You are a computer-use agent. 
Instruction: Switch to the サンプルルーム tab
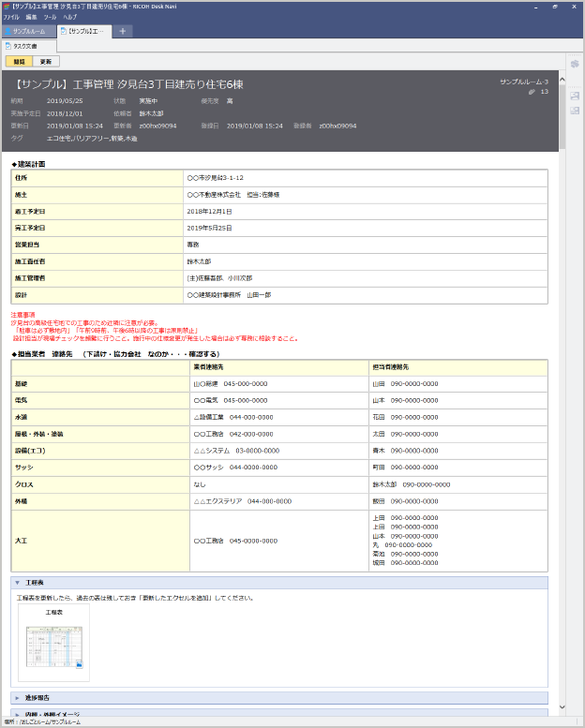(x=29, y=31)
